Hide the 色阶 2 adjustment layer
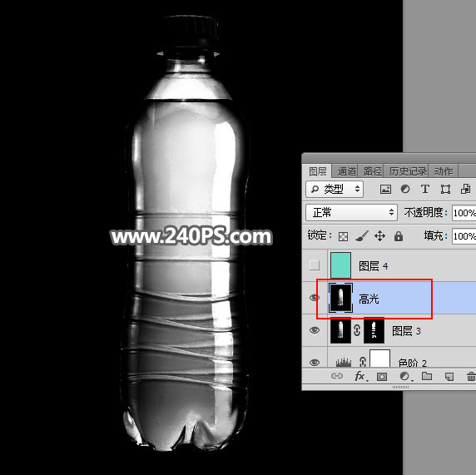The image size is (476, 475). point(315,363)
